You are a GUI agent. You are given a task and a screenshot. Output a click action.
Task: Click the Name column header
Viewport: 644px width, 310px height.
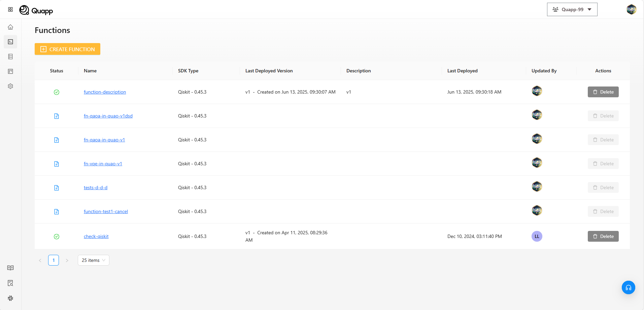click(90, 71)
